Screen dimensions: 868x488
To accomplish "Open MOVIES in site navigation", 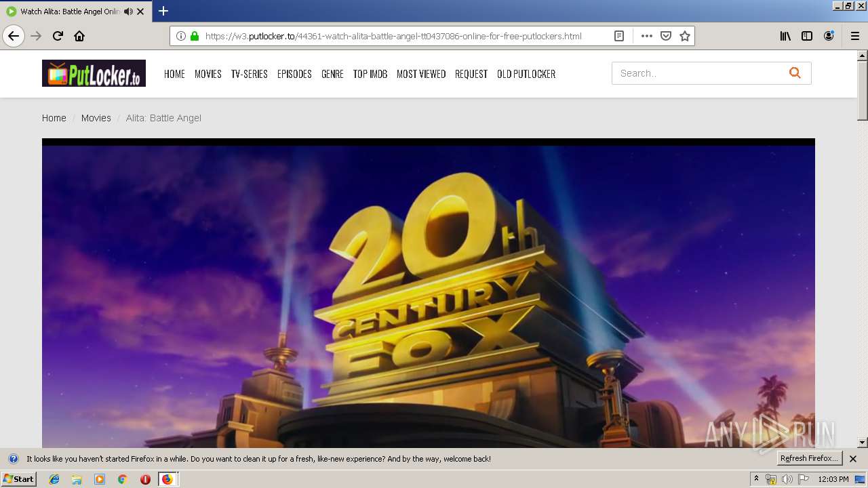I will click(208, 74).
